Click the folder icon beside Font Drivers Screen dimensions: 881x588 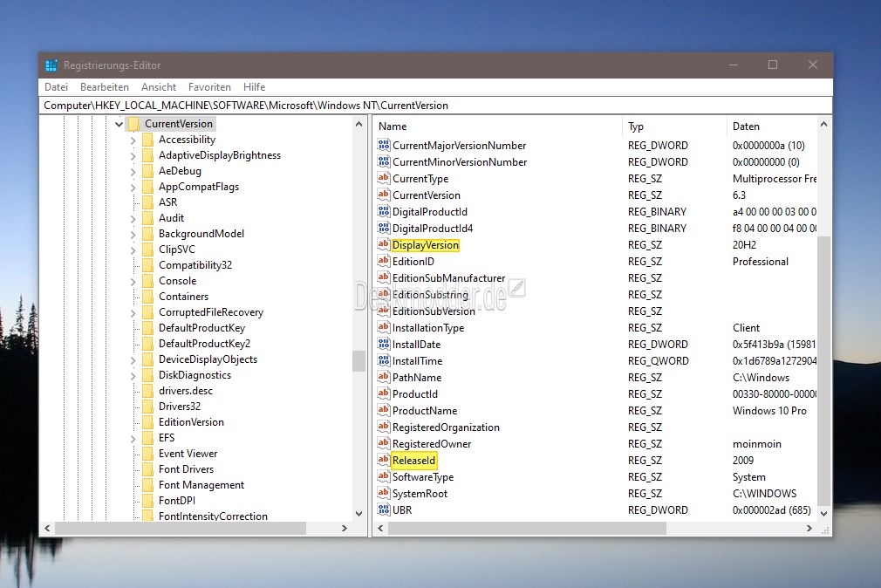point(147,468)
